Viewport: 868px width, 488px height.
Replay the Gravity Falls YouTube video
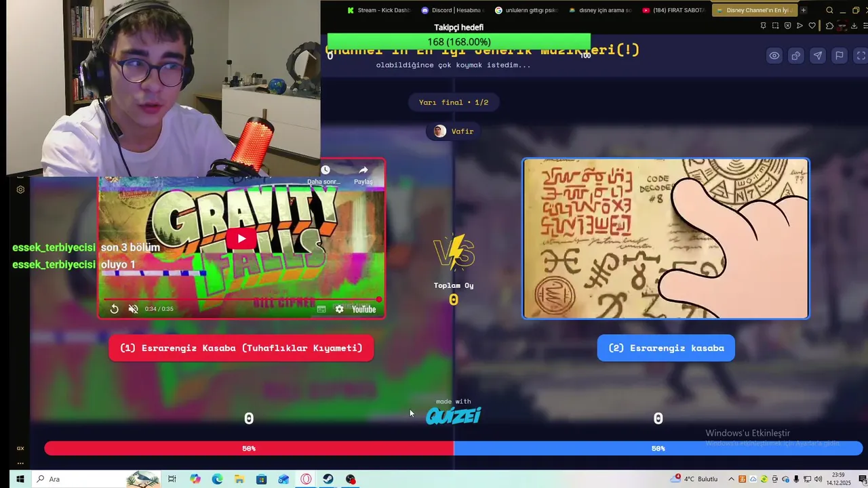(115, 309)
